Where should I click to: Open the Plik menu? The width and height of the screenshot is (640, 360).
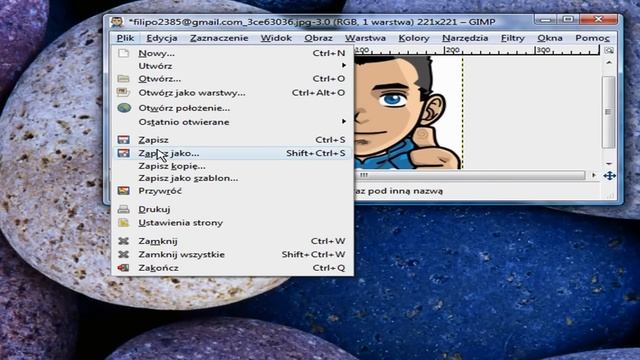point(125,38)
